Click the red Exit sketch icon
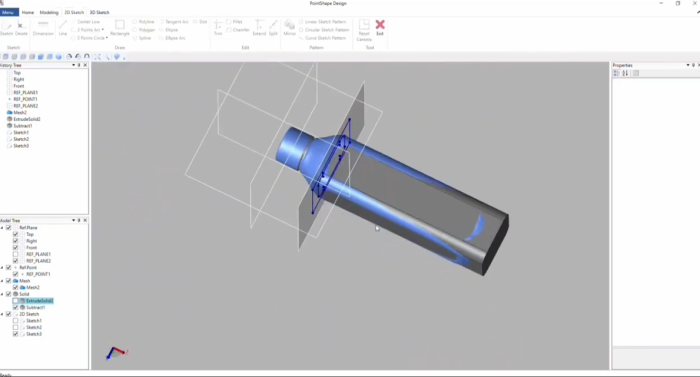The image size is (700, 377). pos(380,25)
